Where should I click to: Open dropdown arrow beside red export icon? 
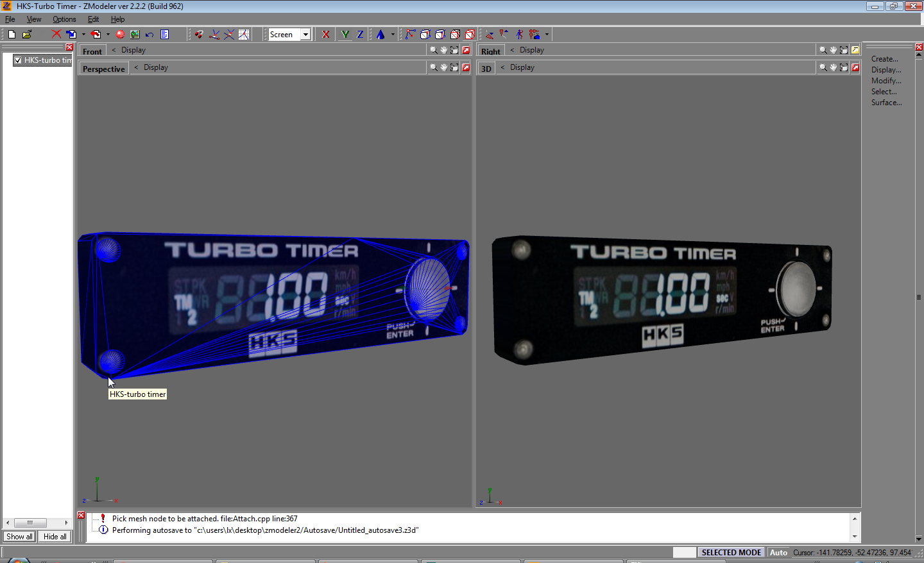(x=108, y=35)
